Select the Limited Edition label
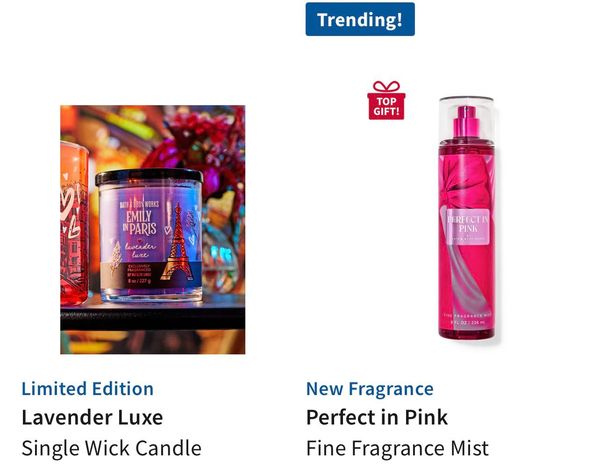 88,389
